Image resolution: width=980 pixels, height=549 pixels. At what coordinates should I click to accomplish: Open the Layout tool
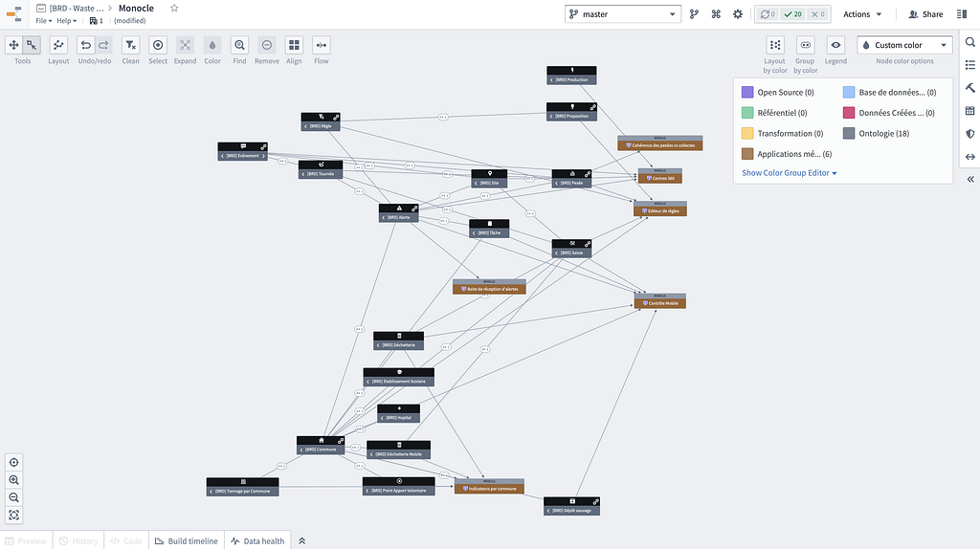coord(58,45)
